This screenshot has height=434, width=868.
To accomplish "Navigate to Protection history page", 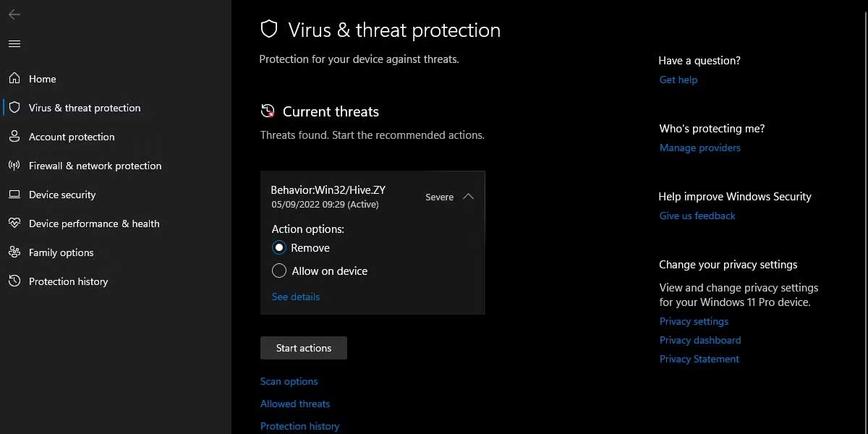I will [x=68, y=281].
